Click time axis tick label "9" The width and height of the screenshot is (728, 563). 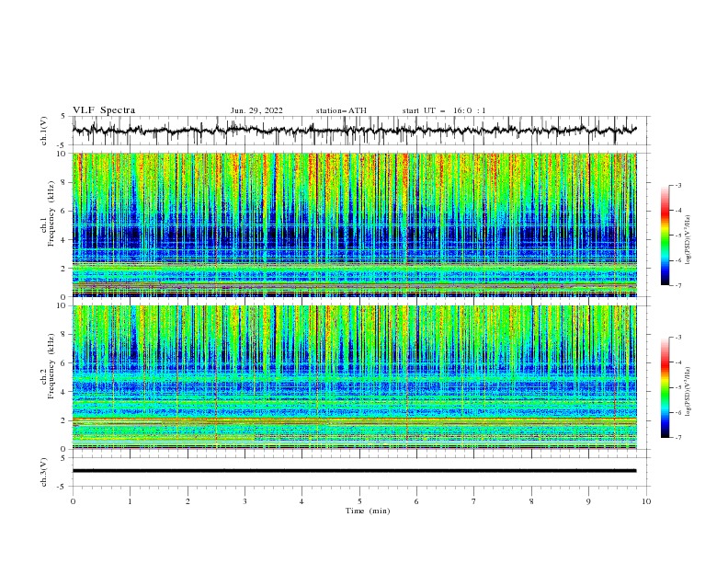(x=588, y=501)
